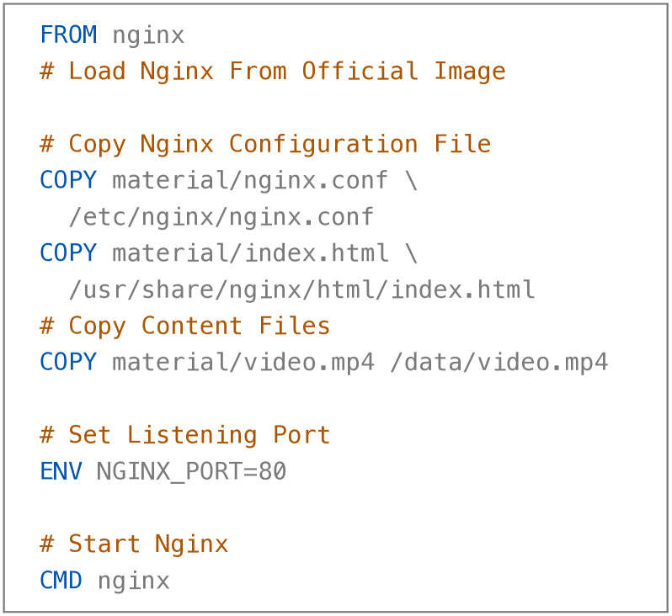
Task: Click the 'Copy Content Files' comment
Action: tap(185, 327)
